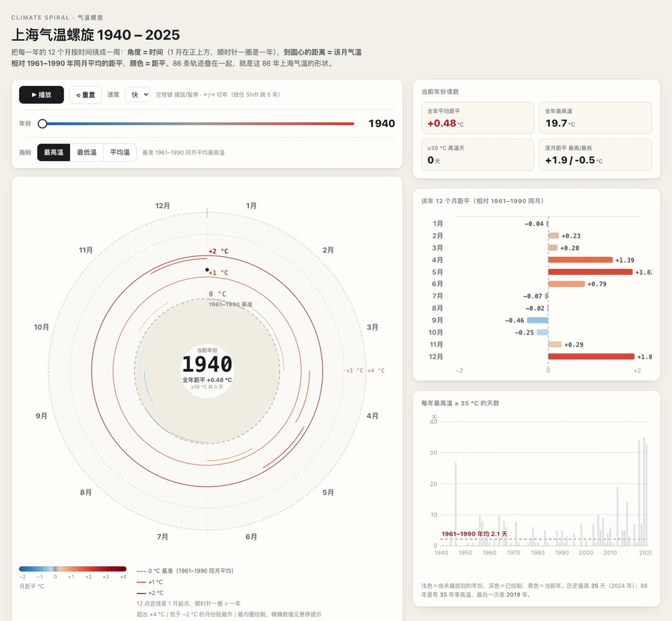Click the 当前年份读数 panel heading
The image size is (672, 621).
[440, 92]
